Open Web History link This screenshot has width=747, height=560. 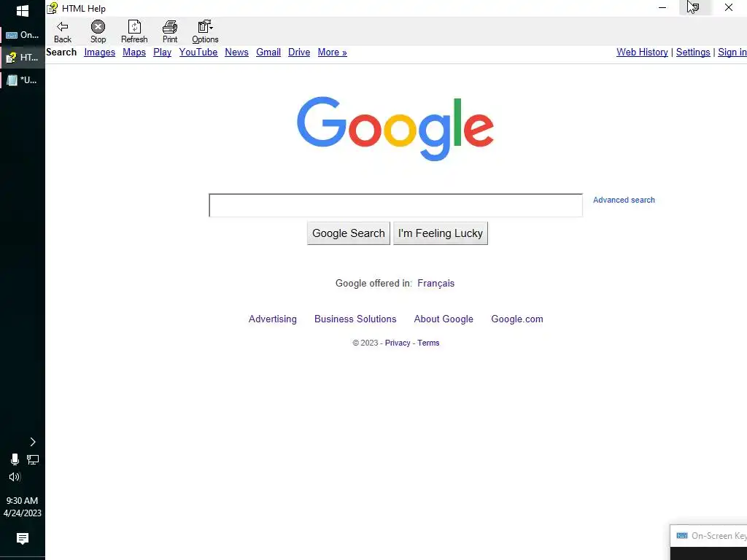coord(642,52)
